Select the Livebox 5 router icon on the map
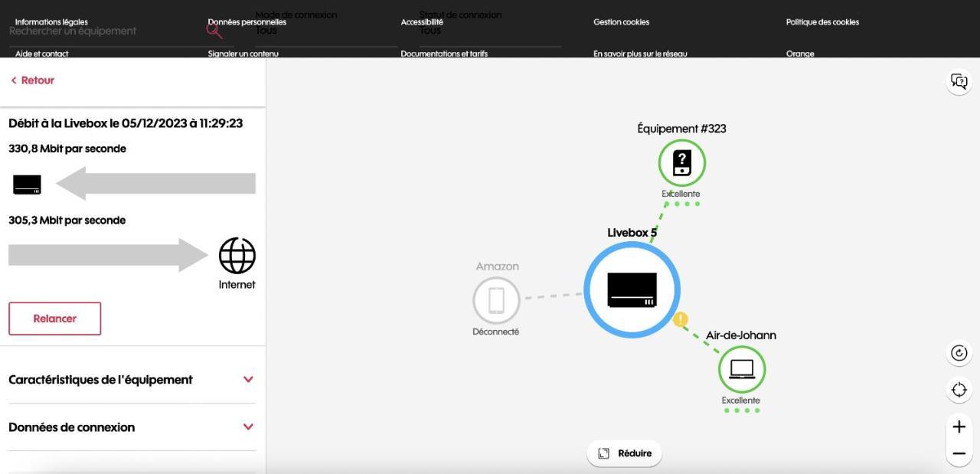 [632, 289]
